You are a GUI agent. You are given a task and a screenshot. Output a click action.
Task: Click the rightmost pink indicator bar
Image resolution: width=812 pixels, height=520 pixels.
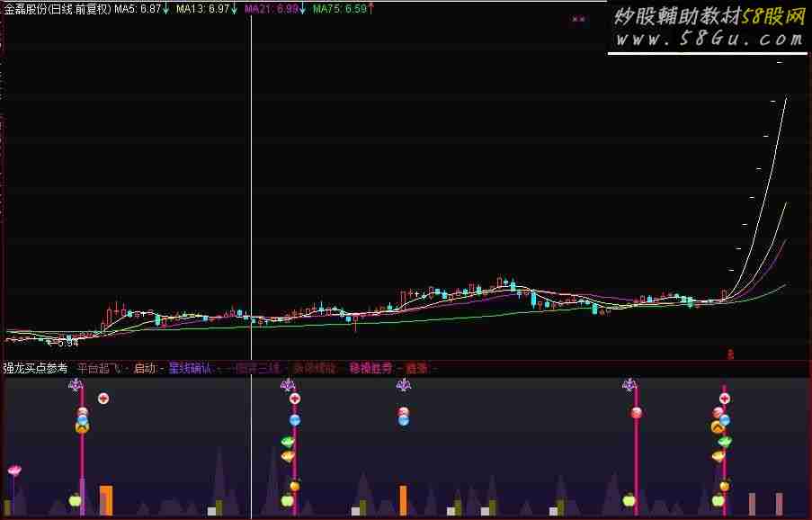(779, 504)
